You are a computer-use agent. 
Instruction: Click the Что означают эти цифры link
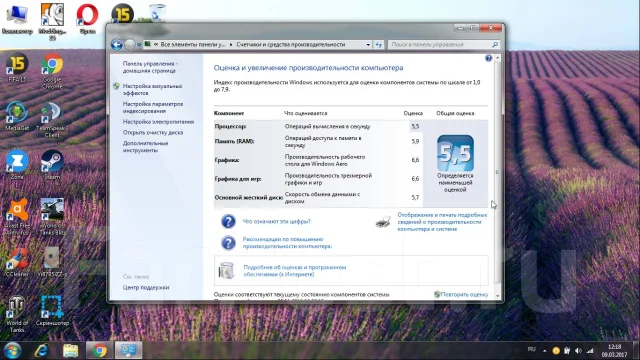pyautogui.click(x=276, y=222)
